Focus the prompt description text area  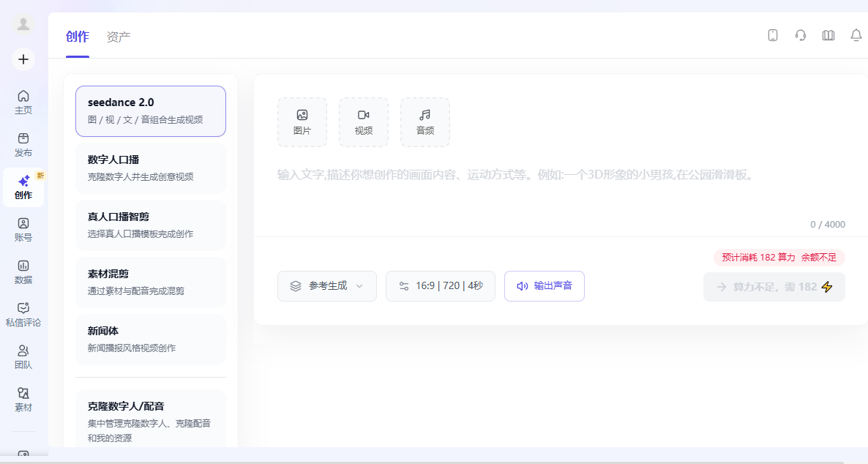[x=561, y=188]
